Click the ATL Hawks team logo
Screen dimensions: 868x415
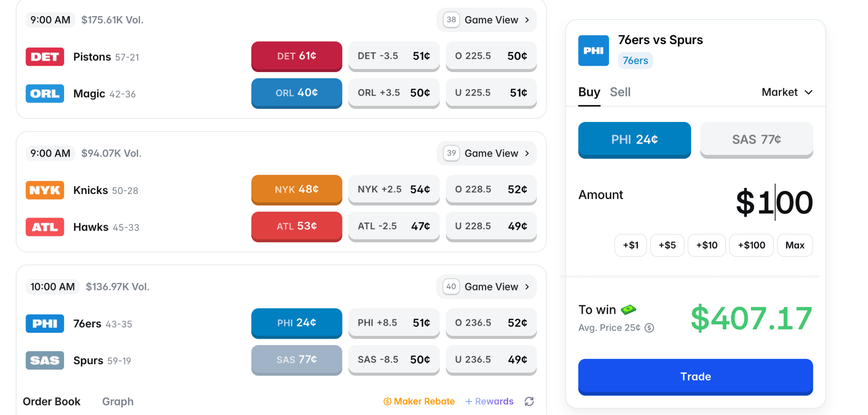click(x=45, y=227)
